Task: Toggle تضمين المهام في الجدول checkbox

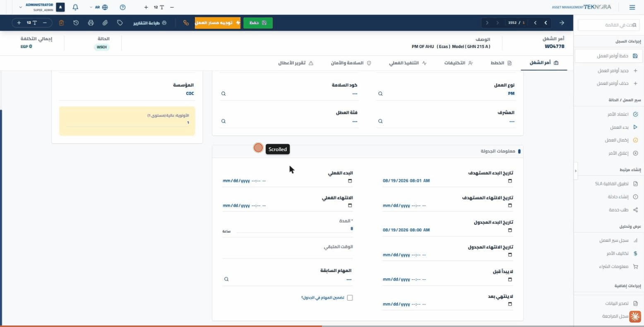Action: point(350,298)
